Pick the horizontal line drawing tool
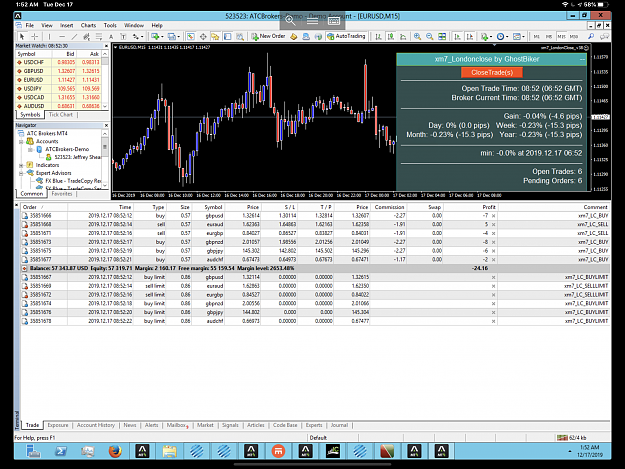Screen dimensions: 625x469 click(62, 37)
